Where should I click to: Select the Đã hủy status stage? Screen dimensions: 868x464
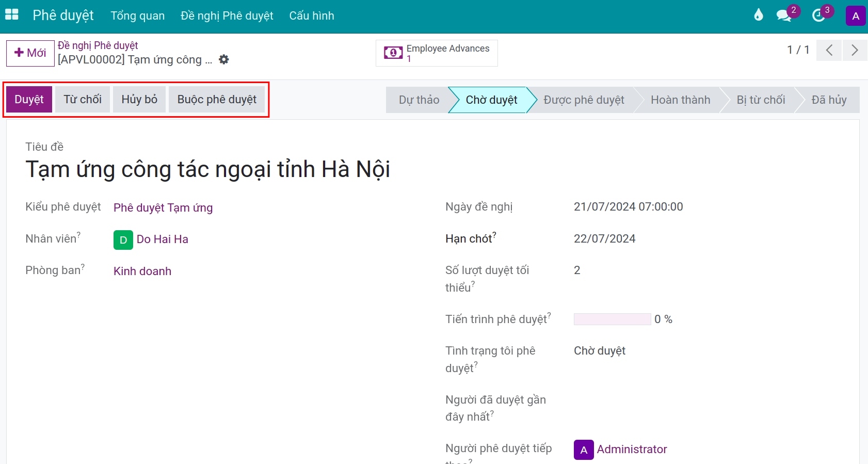tap(829, 100)
